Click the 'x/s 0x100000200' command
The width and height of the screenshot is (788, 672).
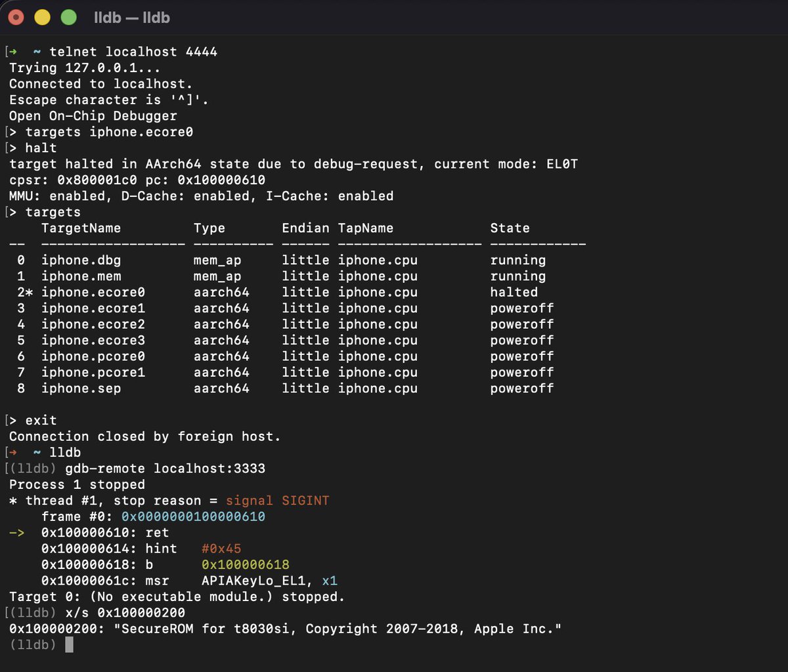tap(125, 613)
